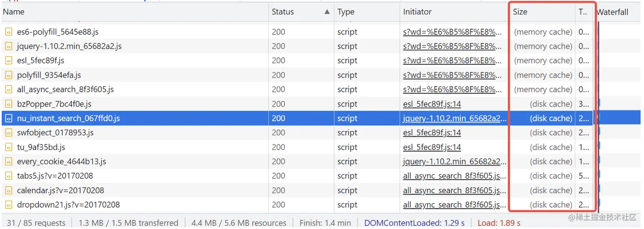Image resolution: width=644 pixels, height=229 pixels.
Task: Open esl_5fec89f.js:14 initiator link for bzPopper
Action: (x=432, y=104)
